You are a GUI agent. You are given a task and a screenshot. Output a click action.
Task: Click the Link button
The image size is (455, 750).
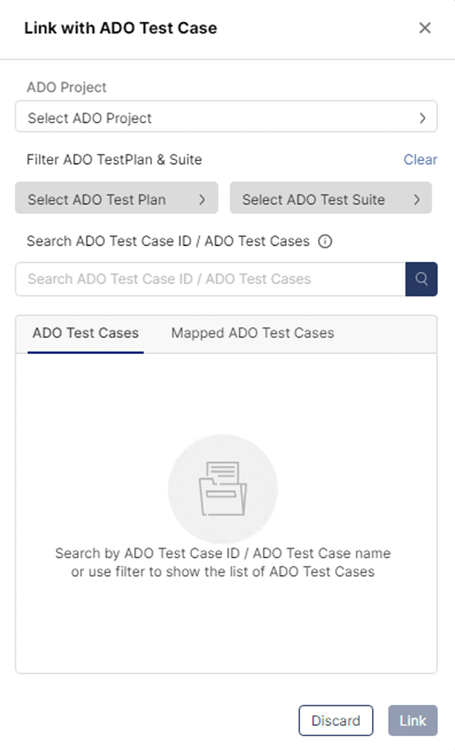(x=412, y=720)
